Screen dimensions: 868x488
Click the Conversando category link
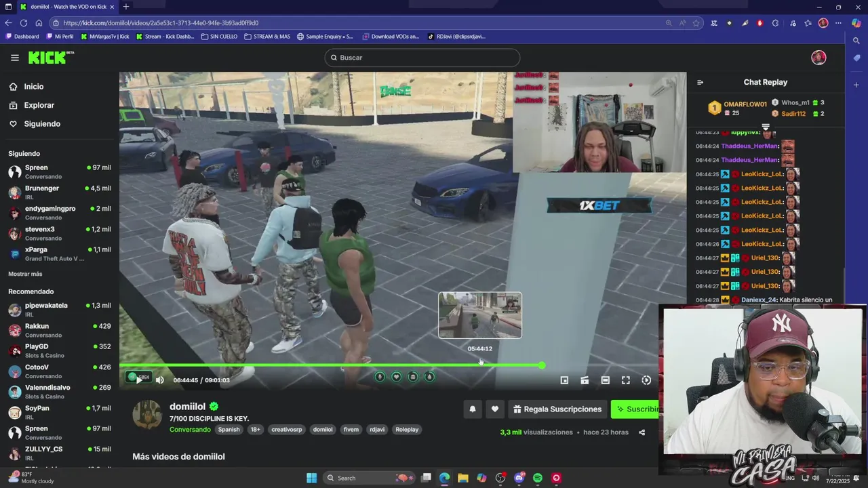coord(190,429)
